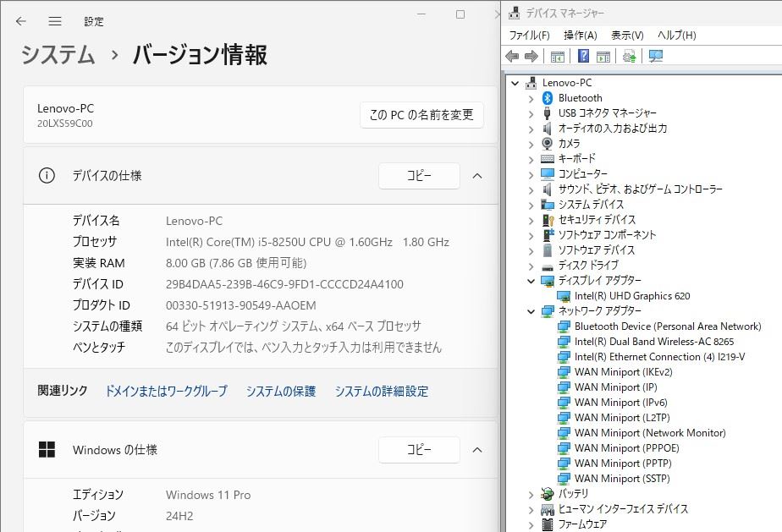Select WAN Miniport (IP) entry
Image resolution: width=782 pixels, height=532 pixels.
point(615,387)
